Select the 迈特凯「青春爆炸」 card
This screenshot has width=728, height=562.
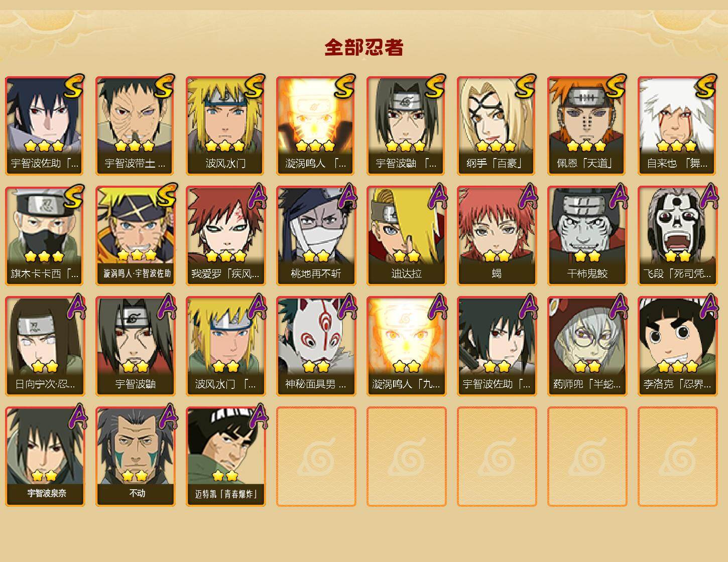click(x=226, y=457)
